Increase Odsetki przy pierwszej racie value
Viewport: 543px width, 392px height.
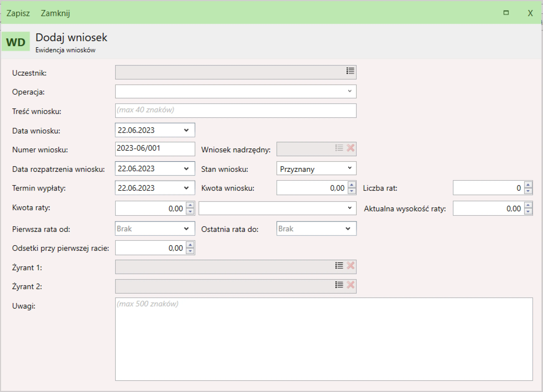point(190,245)
